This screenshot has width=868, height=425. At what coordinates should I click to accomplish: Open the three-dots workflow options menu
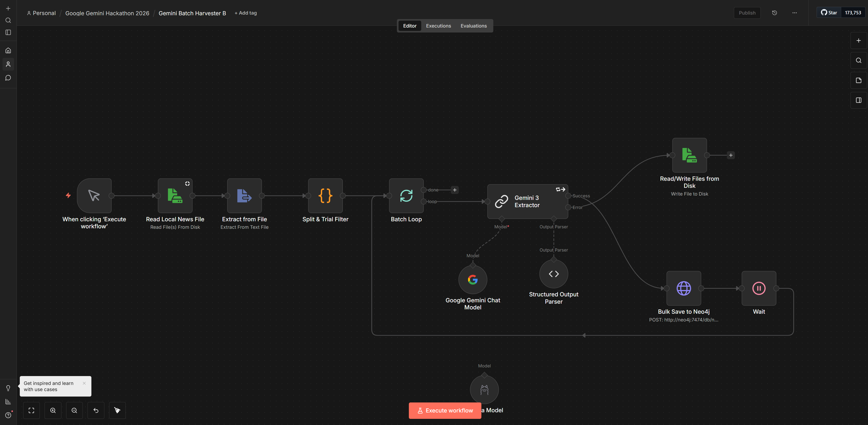click(x=794, y=13)
